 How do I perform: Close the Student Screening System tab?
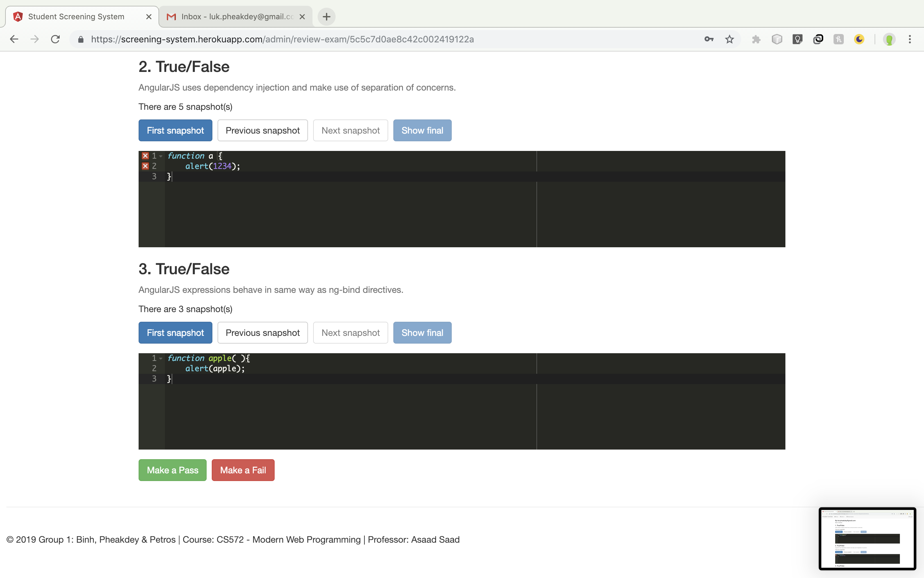[149, 16]
